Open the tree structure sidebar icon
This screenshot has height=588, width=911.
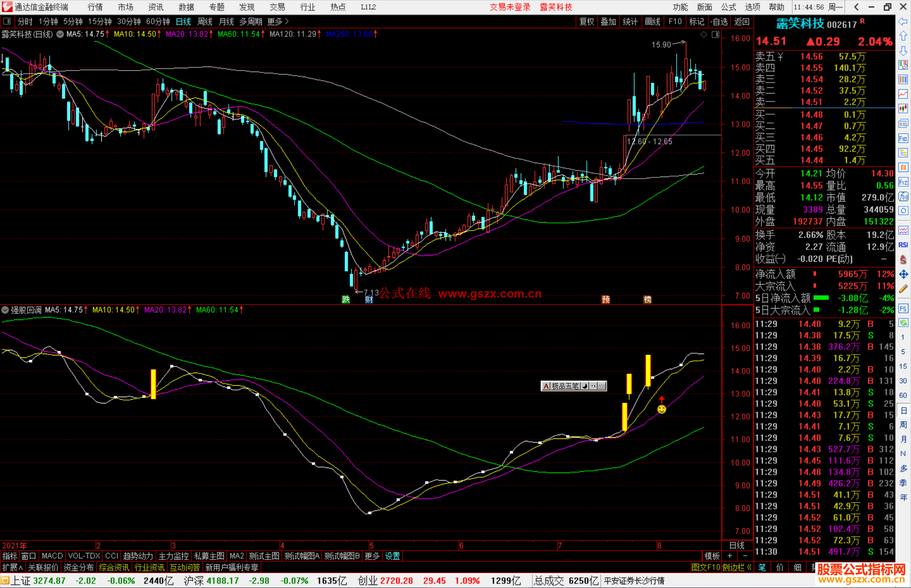click(903, 153)
